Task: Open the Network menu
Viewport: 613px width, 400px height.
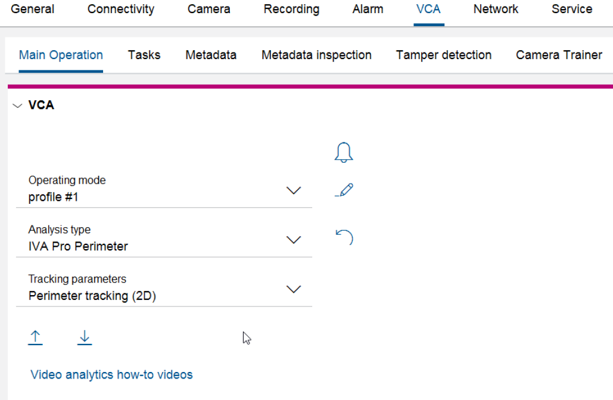Action: 496,10
